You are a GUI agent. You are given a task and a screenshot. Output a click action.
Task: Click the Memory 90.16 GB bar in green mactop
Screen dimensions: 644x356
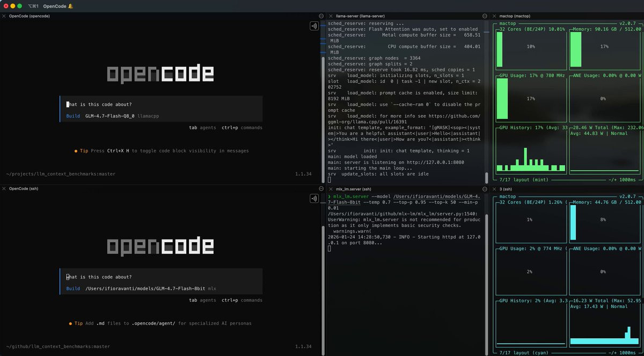[x=576, y=49]
